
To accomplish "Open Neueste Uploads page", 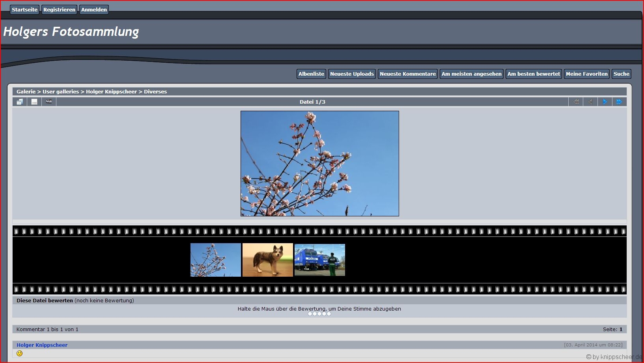I will tap(352, 74).
